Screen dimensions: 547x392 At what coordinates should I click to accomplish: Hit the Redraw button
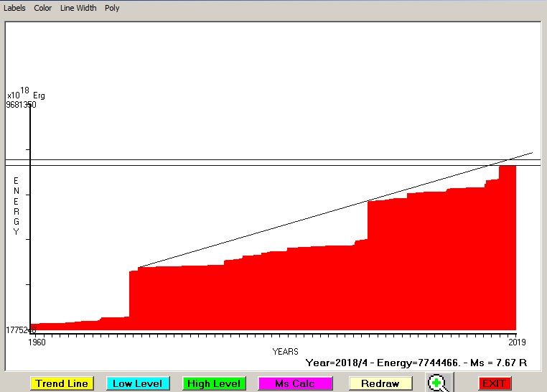[380, 383]
